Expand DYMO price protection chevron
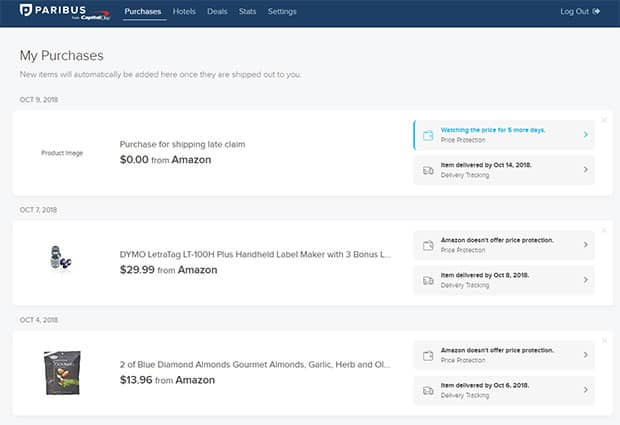Viewport: 620px width, 425px height. [x=586, y=245]
